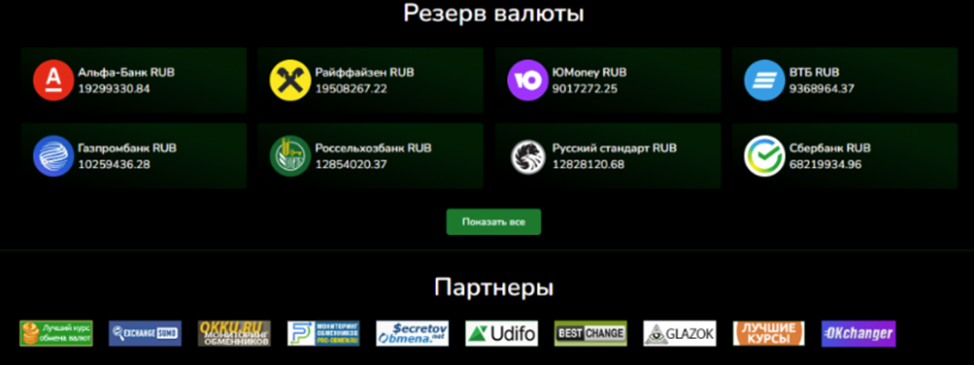Open the 'Лучшие курсы' orange partner banner
974x365 pixels.
coord(769,333)
